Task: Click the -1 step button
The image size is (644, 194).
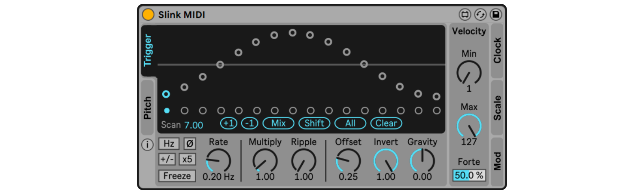Action: (x=249, y=123)
